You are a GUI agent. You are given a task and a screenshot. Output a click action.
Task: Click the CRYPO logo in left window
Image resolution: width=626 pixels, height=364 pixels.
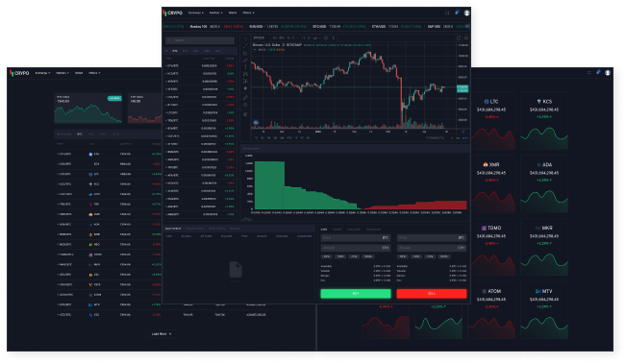(19, 73)
